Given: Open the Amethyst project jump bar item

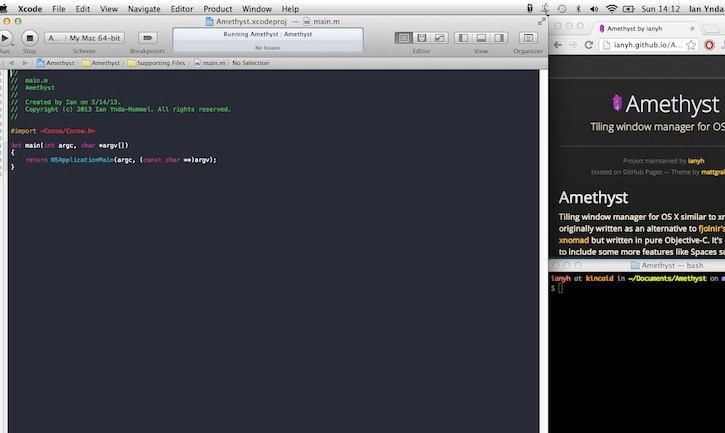Looking at the screenshot, I should [55, 63].
